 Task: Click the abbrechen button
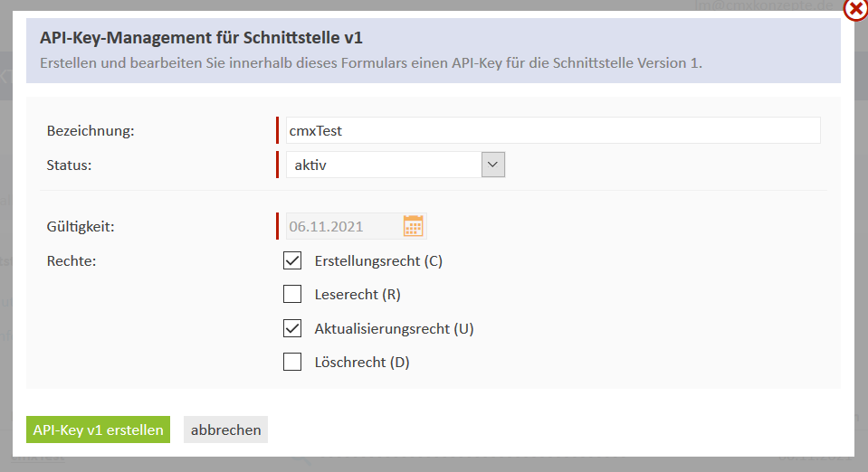(x=225, y=430)
